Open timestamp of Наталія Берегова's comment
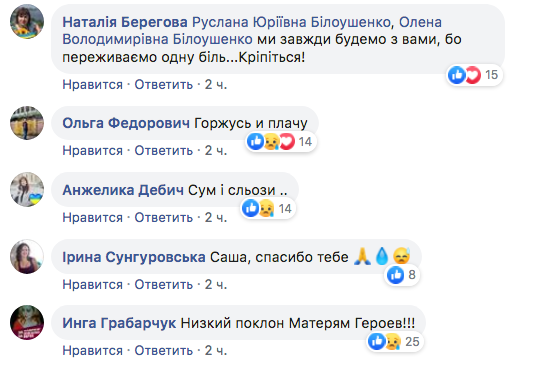540x365 pixels. [x=216, y=84]
